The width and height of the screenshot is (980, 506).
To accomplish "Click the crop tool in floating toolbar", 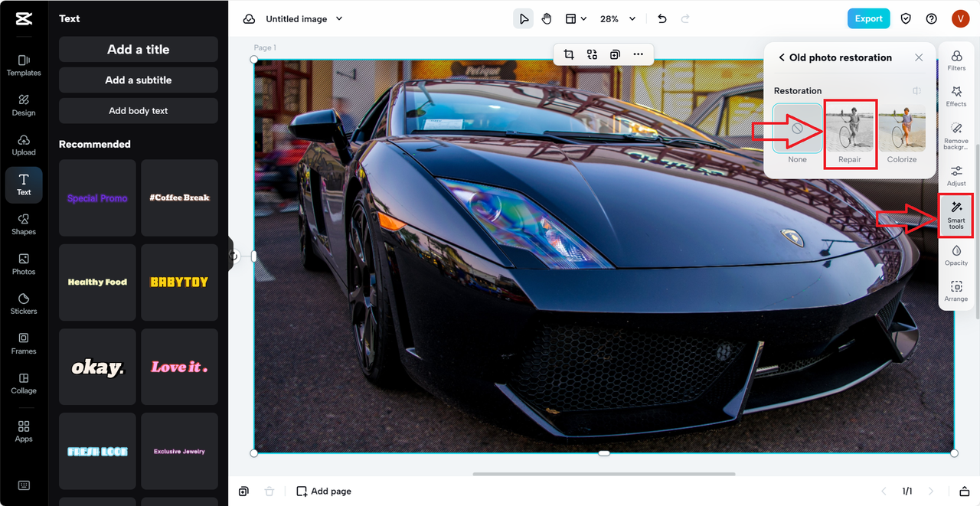I will pyautogui.click(x=569, y=54).
